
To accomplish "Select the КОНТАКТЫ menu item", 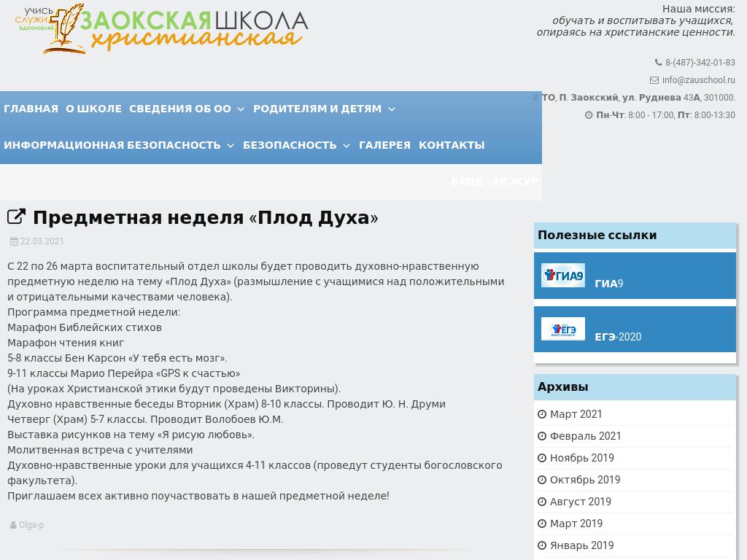I will pyautogui.click(x=451, y=145).
